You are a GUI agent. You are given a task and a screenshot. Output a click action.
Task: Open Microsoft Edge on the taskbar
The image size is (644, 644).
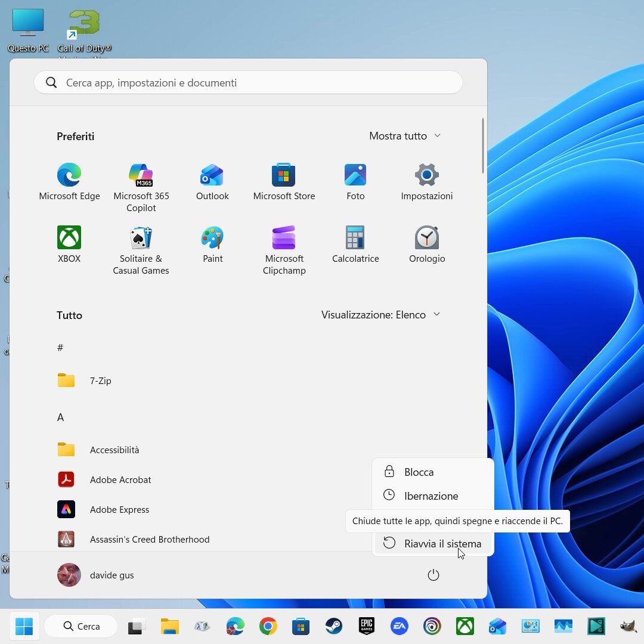click(236, 626)
